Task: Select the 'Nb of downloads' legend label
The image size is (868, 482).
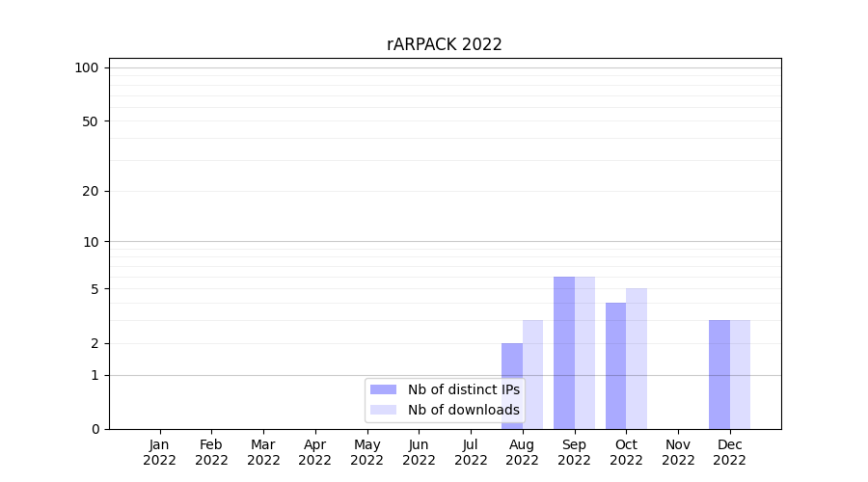Action: point(463,410)
